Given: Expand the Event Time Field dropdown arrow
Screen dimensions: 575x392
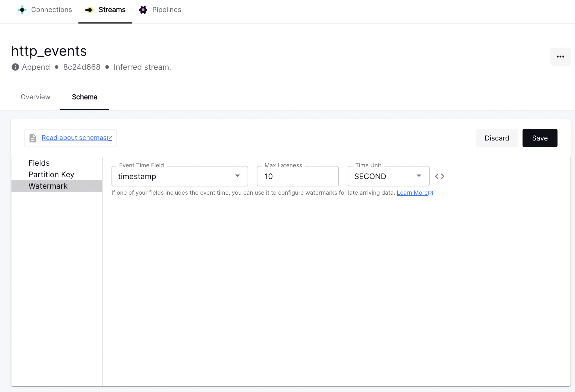Looking at the screenshot, I should (x=237, y=176).
